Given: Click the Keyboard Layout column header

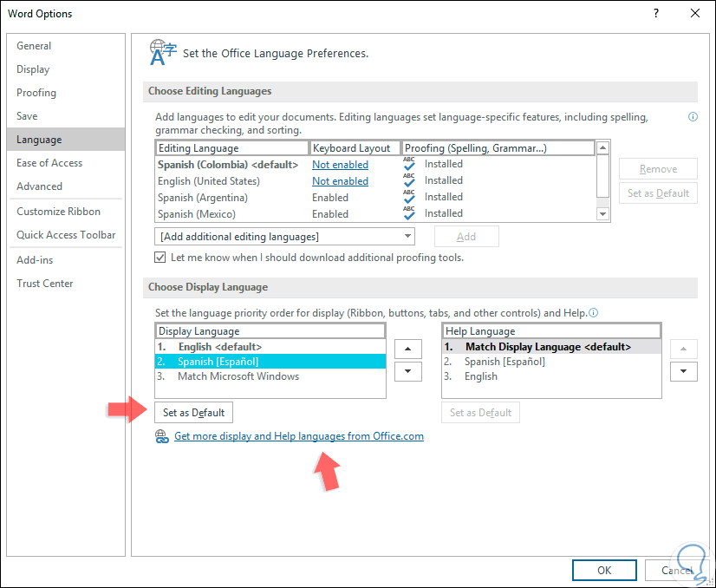Looking at the screenshot, I should click(x=355, y=148).
